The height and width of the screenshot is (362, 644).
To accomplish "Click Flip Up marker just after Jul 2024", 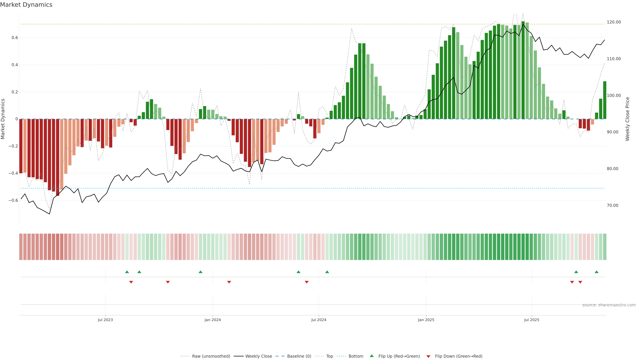I will (327, 272).
